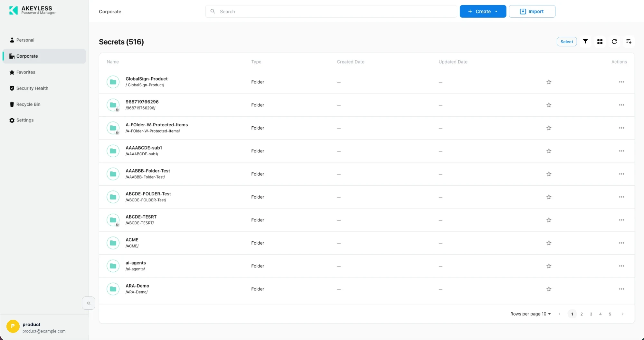
Task: Star the ARA-Demo folder
Action: [549, 289]
